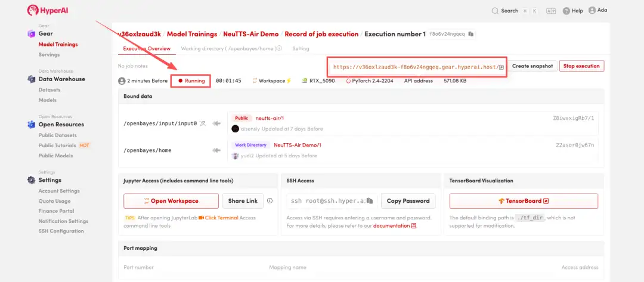Click the avatar next to 2 minutes Before
644x282 pixels.
[122, 81]
